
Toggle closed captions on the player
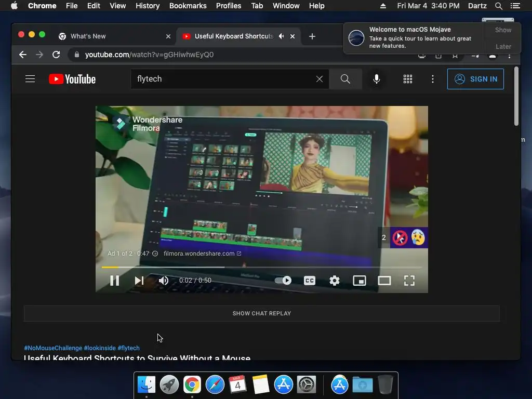310,281
